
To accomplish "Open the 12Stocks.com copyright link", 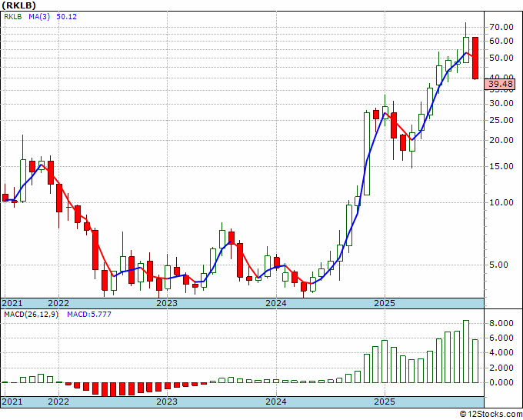I will 491,415.
